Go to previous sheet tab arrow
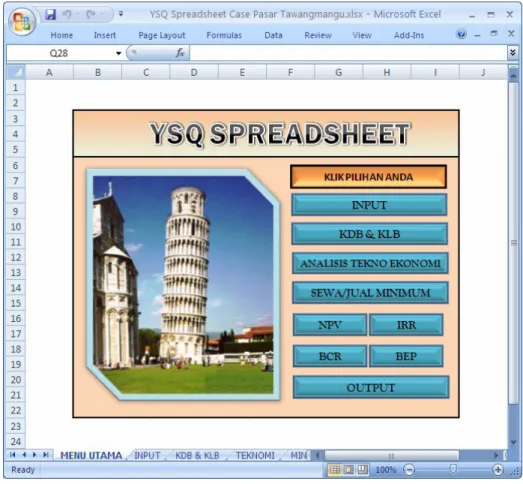The image size is (523, 484). [24, 455]
